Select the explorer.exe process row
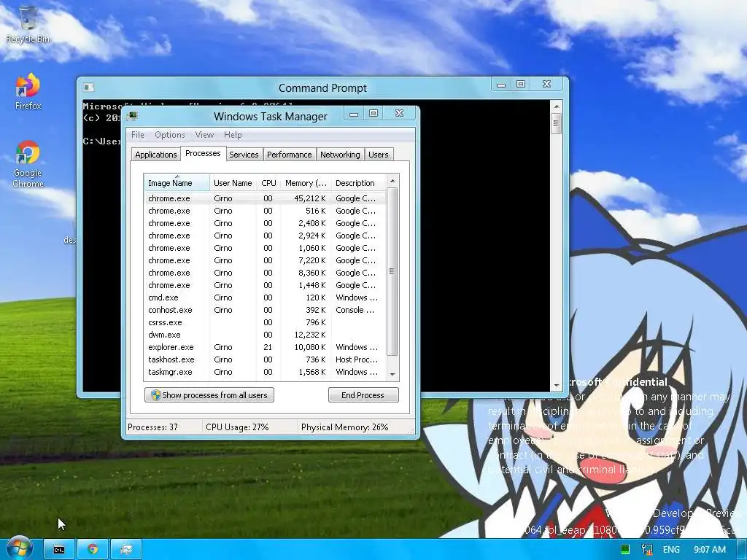 265,346
